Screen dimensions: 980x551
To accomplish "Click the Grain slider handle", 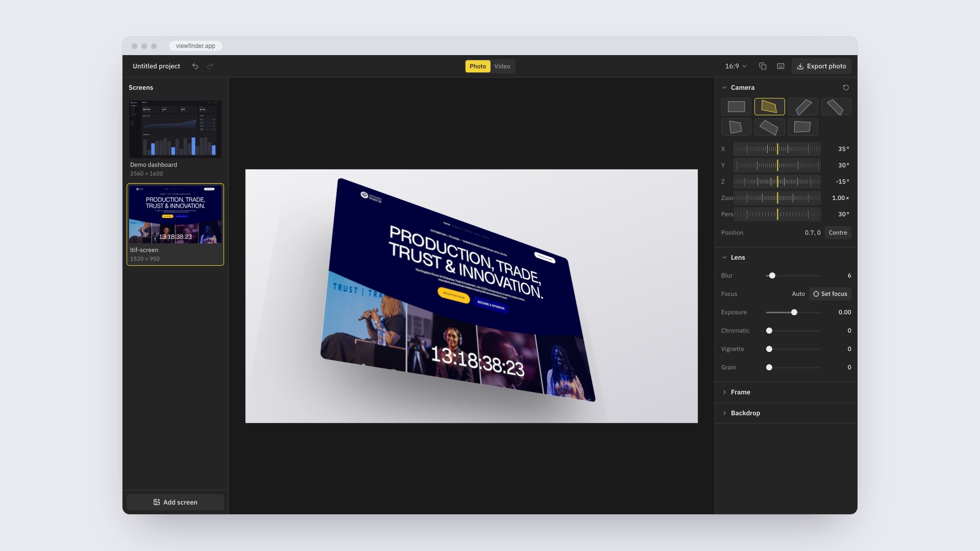I will 769,367.
